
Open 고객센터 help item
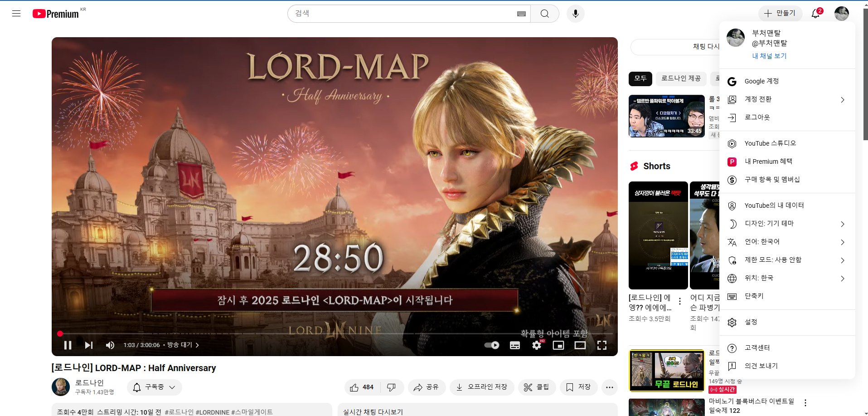[787, 348]
